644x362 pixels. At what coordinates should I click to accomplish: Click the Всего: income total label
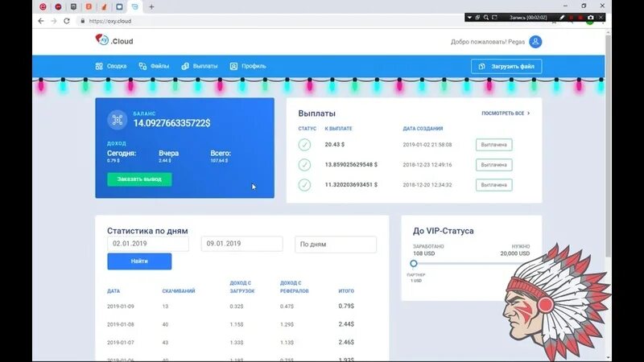click(x=221, y=153)
